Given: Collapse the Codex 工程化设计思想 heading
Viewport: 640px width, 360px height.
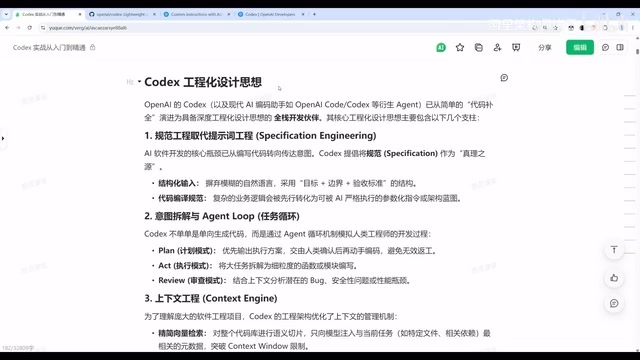Looking at the screenshot, I should [139, 82].
